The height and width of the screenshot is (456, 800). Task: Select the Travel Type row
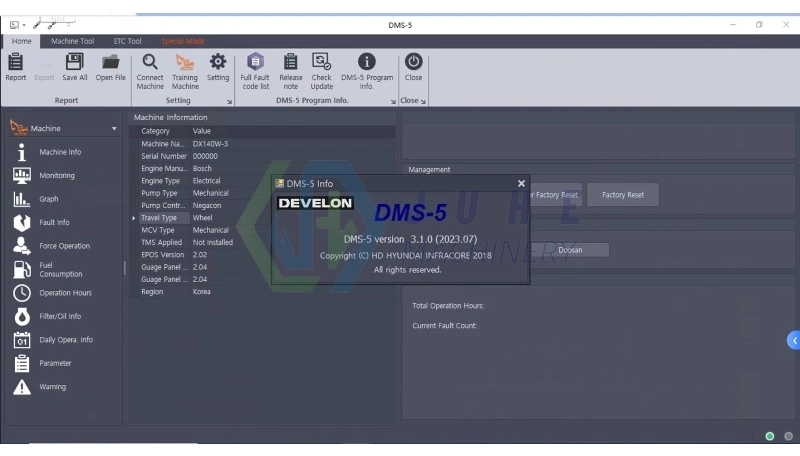pos(263,218)
